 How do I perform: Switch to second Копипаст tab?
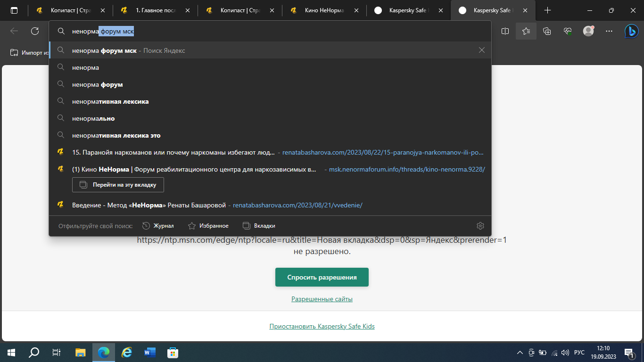(240, 10)
